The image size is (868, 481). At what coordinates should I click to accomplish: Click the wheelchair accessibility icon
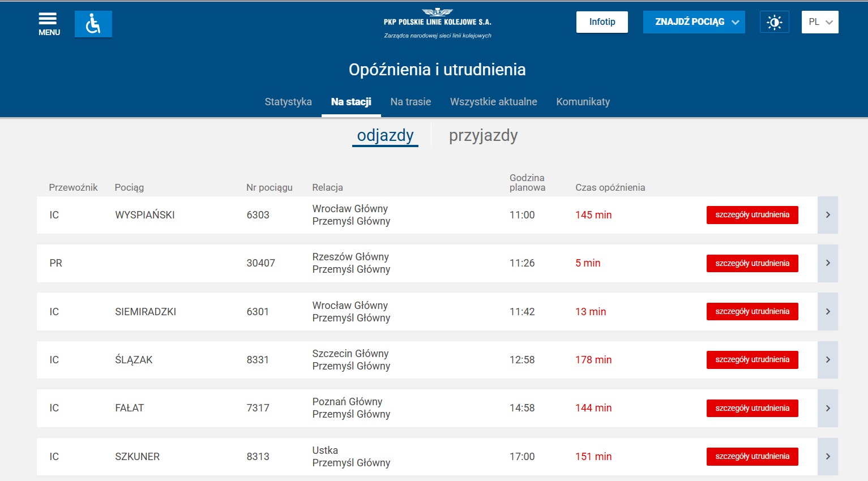pyautogui.click(x=93, y=24)
